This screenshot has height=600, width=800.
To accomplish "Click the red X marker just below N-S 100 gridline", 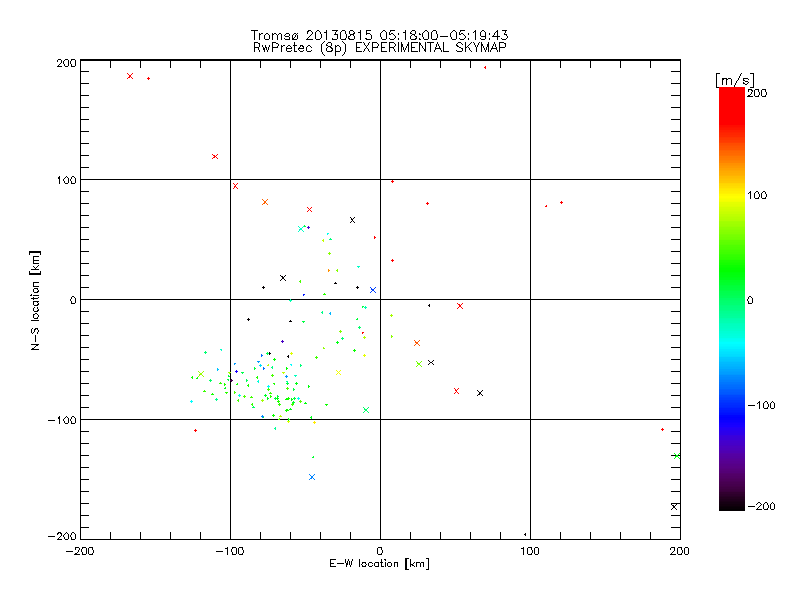I will (x=235, y=186).
